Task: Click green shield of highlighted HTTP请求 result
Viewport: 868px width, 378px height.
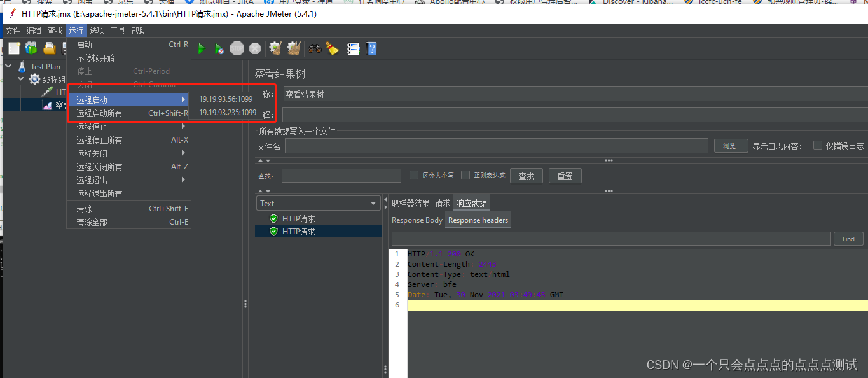Action: [x=273, y=232]
